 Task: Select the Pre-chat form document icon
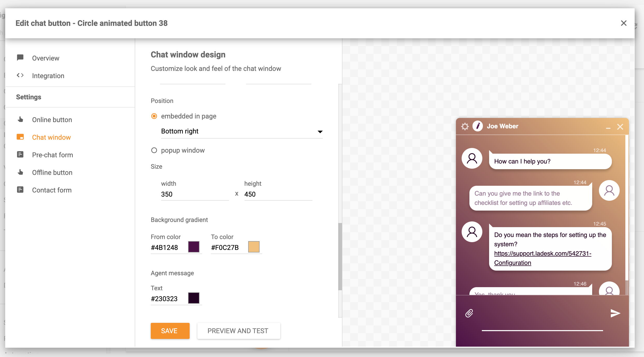click(20, 154)
